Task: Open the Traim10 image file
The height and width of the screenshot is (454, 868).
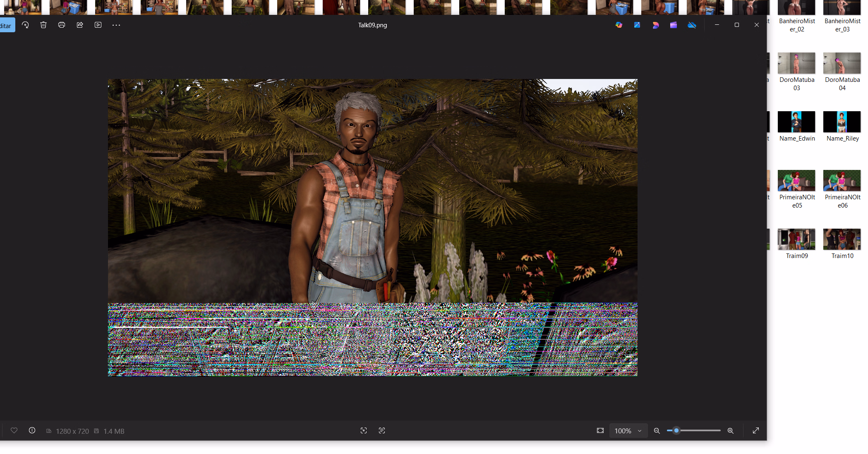Action: 842,239
